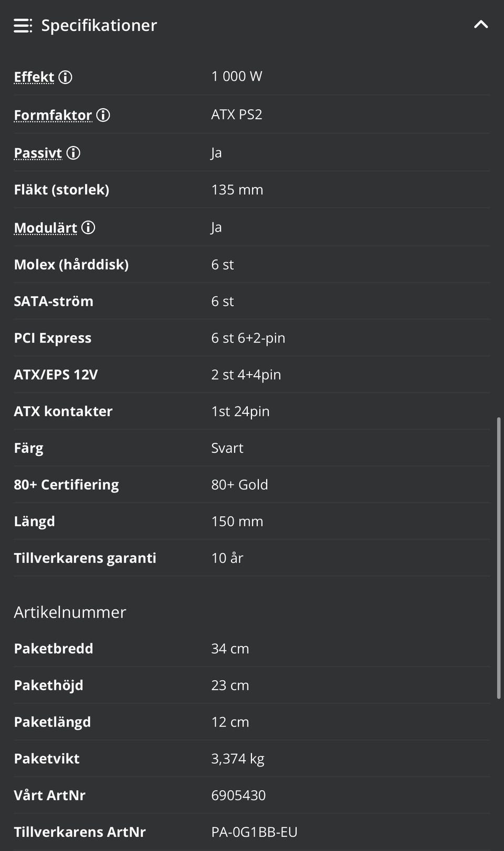Open the Formfaktor definition link
The height and width of the screenshot is (851, 504).
(52, 115)
